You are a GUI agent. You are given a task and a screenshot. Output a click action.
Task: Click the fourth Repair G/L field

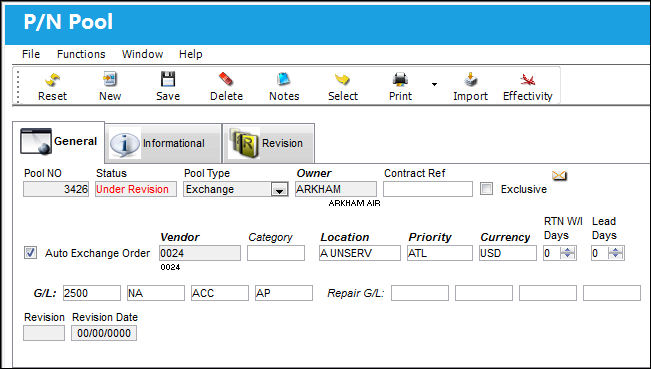click(x=612, y=293)
